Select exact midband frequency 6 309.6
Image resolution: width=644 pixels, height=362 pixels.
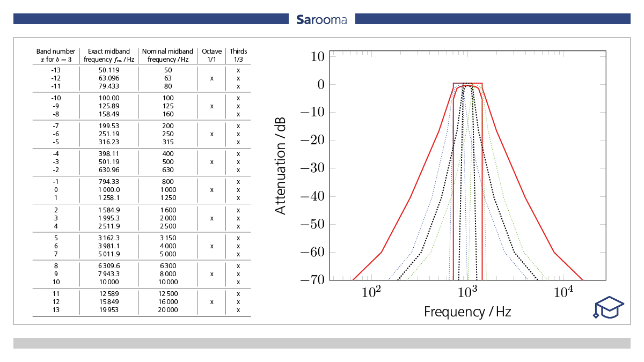coord(109,266)
